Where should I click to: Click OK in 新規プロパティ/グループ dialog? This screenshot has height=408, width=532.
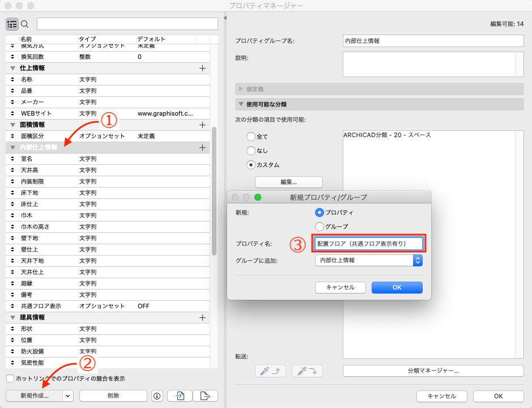[397, 287]
